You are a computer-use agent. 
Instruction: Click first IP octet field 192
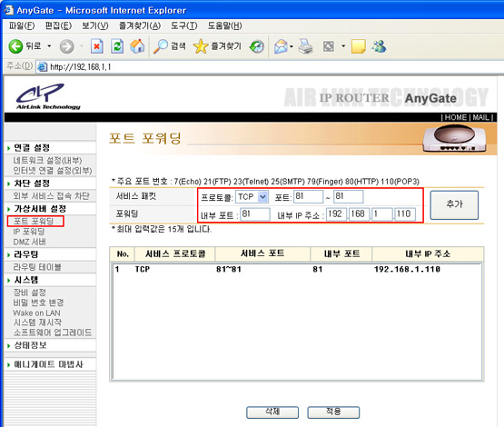337,214
